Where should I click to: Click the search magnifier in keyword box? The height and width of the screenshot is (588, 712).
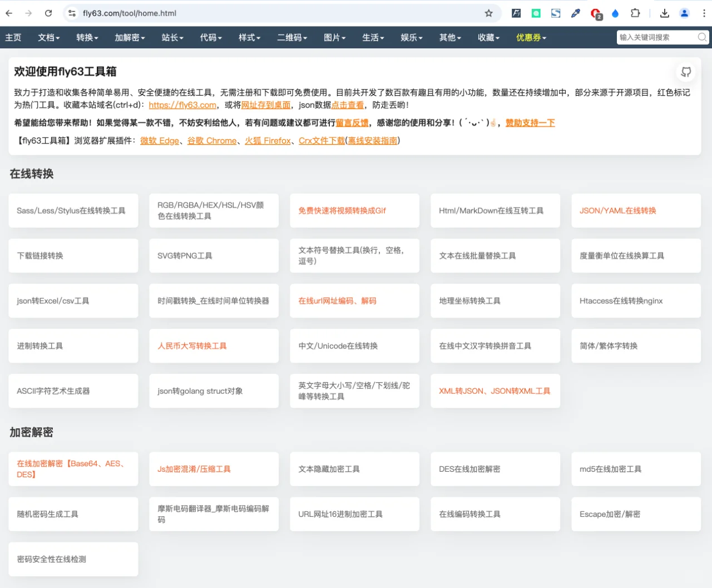click(702, 37)
